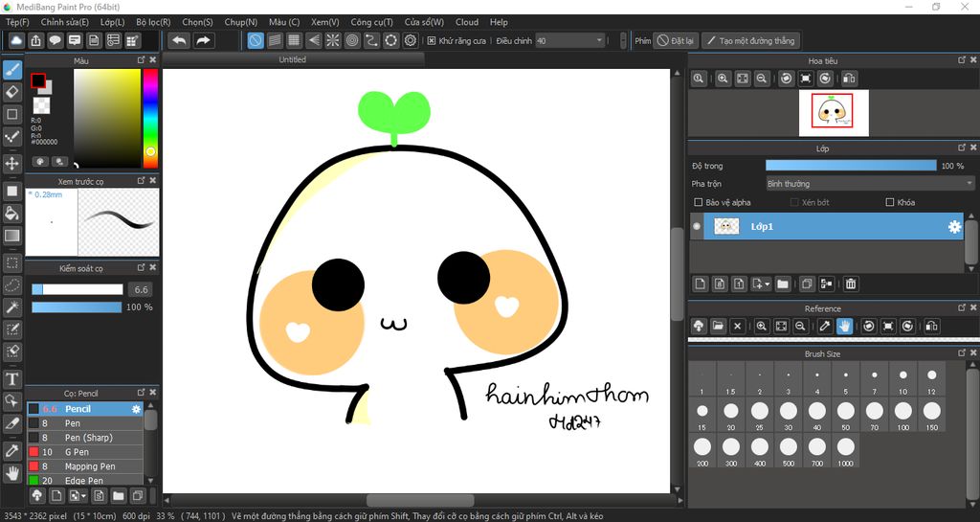Open Lớp1 layer settings gear
The height and width of the screenshot is (522, 980).
click(954, 226)
